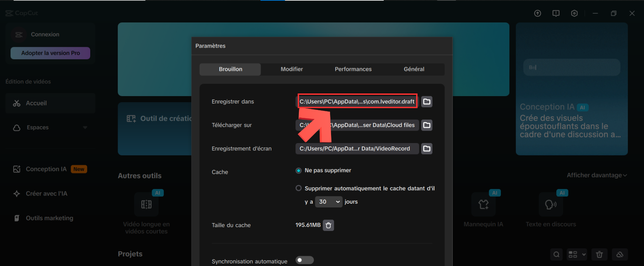Image resolution: width=644 pixels, height=266 pixels.
Task: Open the 30 jours dropdown
Action: 329,202
